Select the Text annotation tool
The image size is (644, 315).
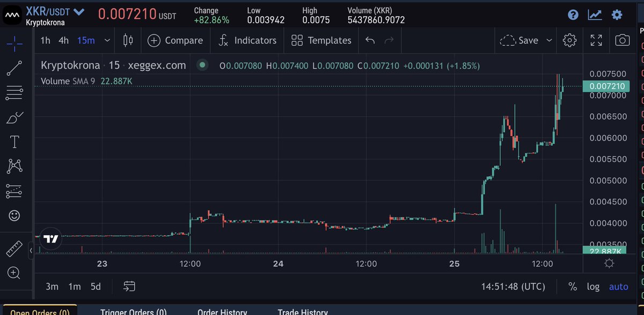[x=14, y=142]
